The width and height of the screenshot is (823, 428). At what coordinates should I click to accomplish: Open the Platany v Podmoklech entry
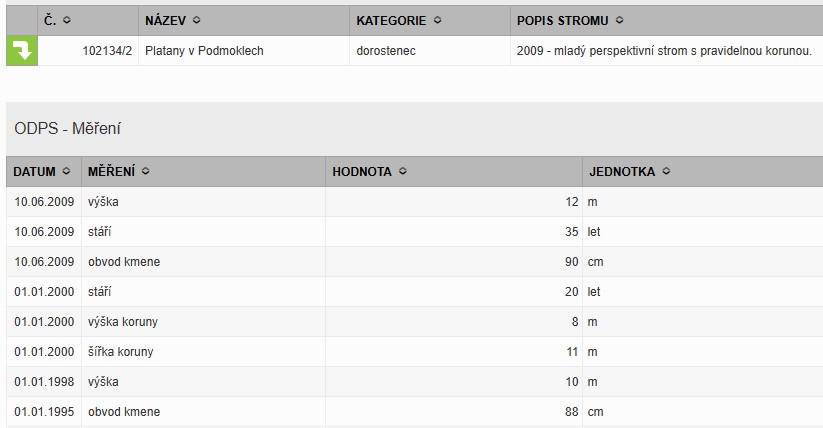[x=204, y=50]
